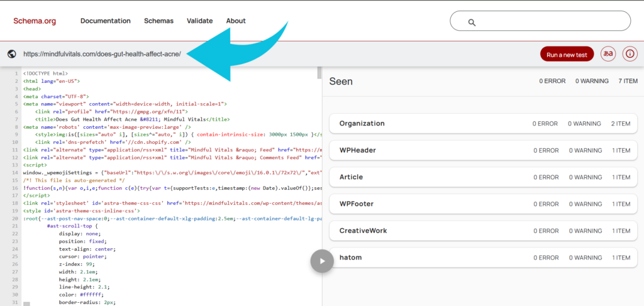This screenshot has height=306, width=644.
Task: Click code line 'cursor: pointer;'
Action: point(82,256)
